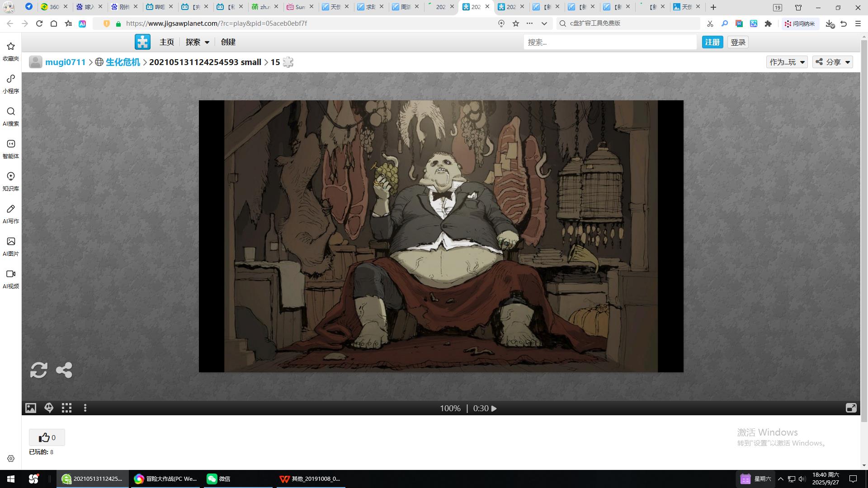Screen dimensions: 868x488
Task: Focus the 搜索 site search field
Action: tap(609, 42)
